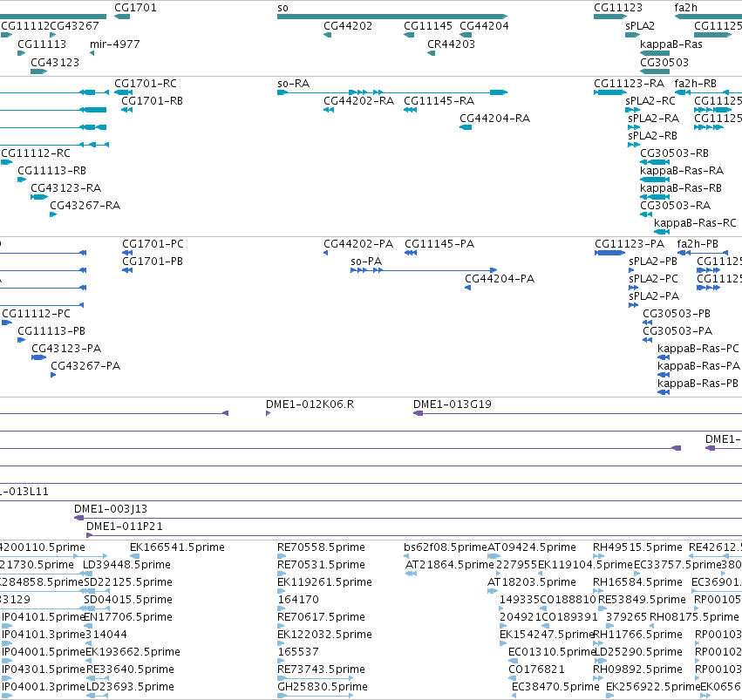Open the sPLA2-PC protein label
Viewport: 742px width, 700px height.
pyautogui.click(x=654, y=279)
